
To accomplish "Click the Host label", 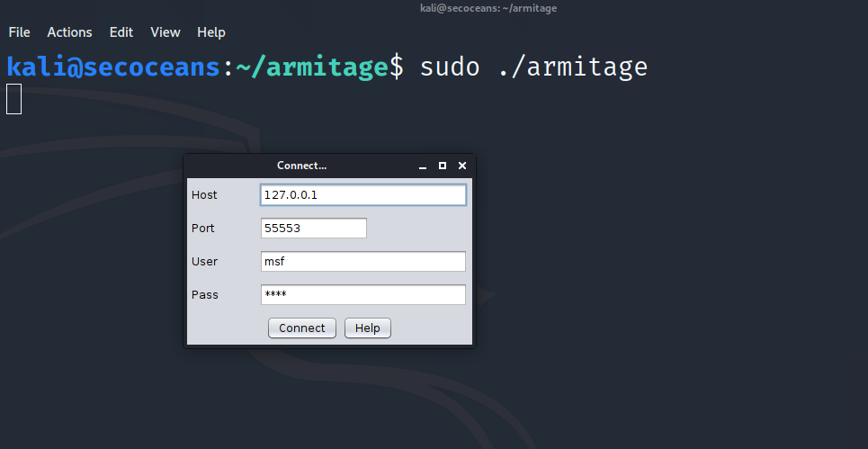I will 204,195.
